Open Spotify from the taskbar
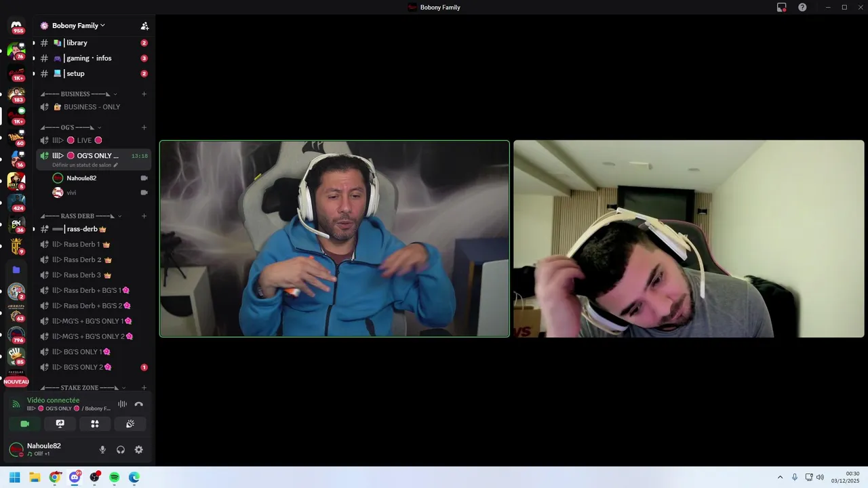The height and width of the screenshot is (488, 868). pyautogui.click(x=115, y=477)
